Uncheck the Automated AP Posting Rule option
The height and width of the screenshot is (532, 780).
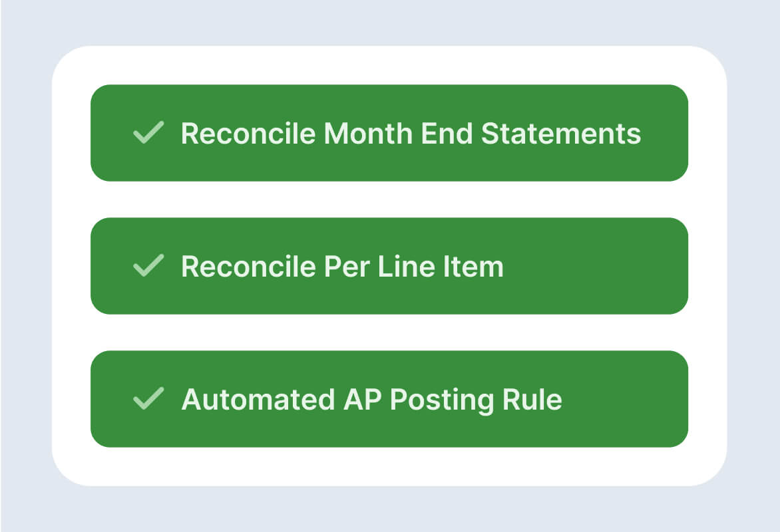148,398
